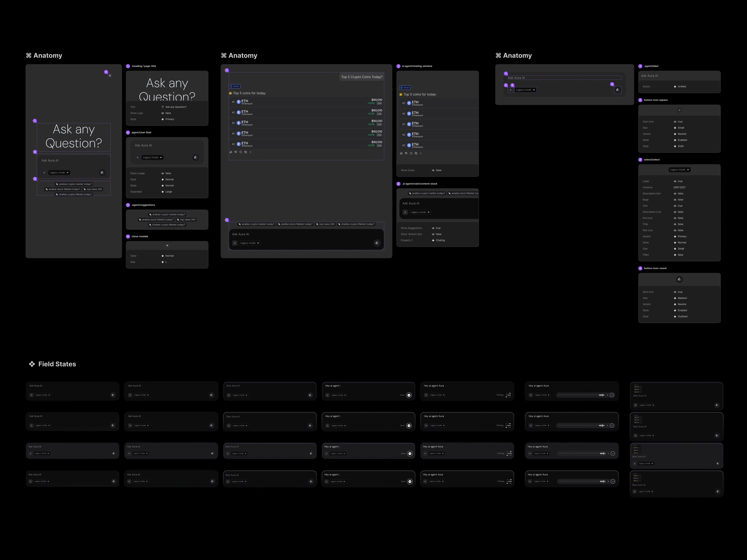Toggle eye icon beside Show Logo property
747x560 pixels.
tap(162, 113)
